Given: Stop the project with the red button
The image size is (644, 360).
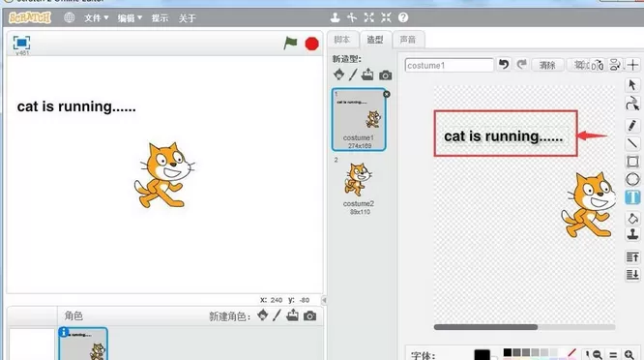Looking at the screenshot, I should tap(311, 44).
